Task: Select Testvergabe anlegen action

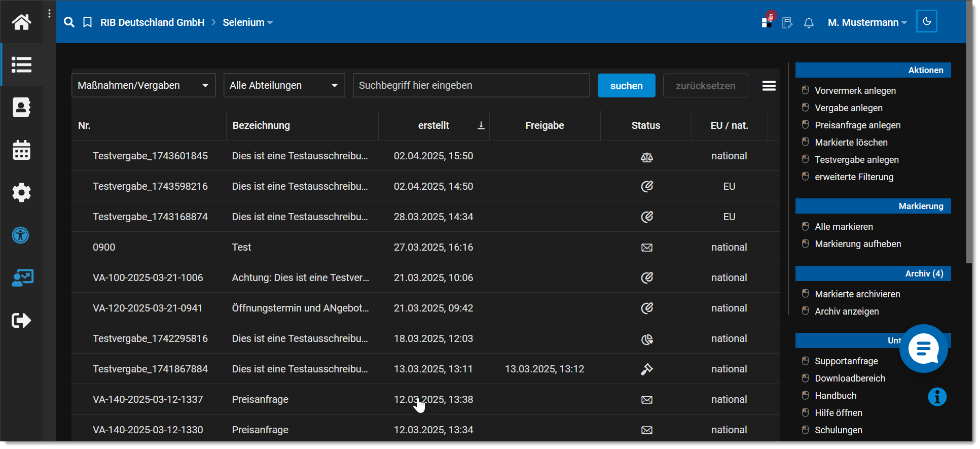Action: pos(856,160)
